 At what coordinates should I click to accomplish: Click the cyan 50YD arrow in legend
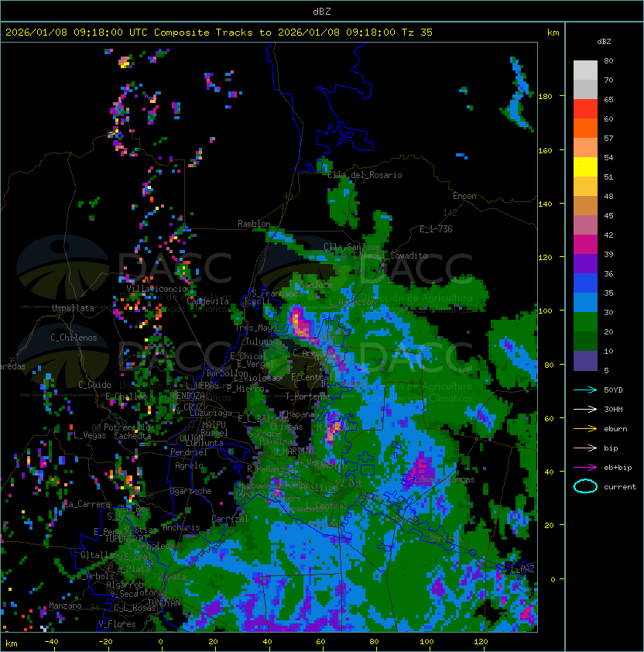tap(585, 389)
